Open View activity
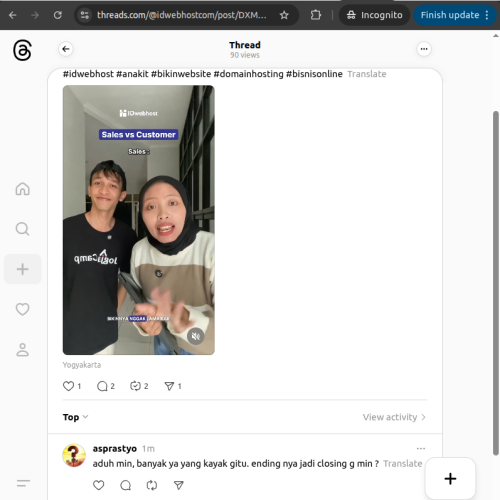Viewport: 500px width, 500px height. [394, 417]
